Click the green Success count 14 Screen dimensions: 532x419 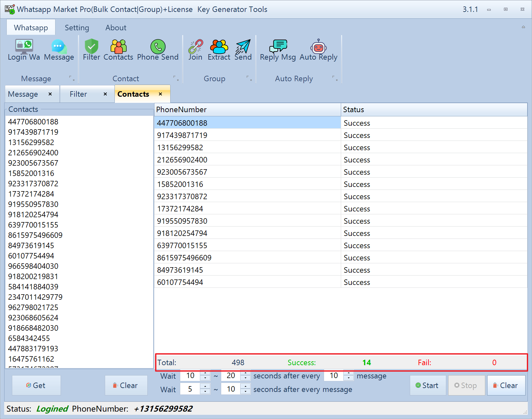pos(367,363)
